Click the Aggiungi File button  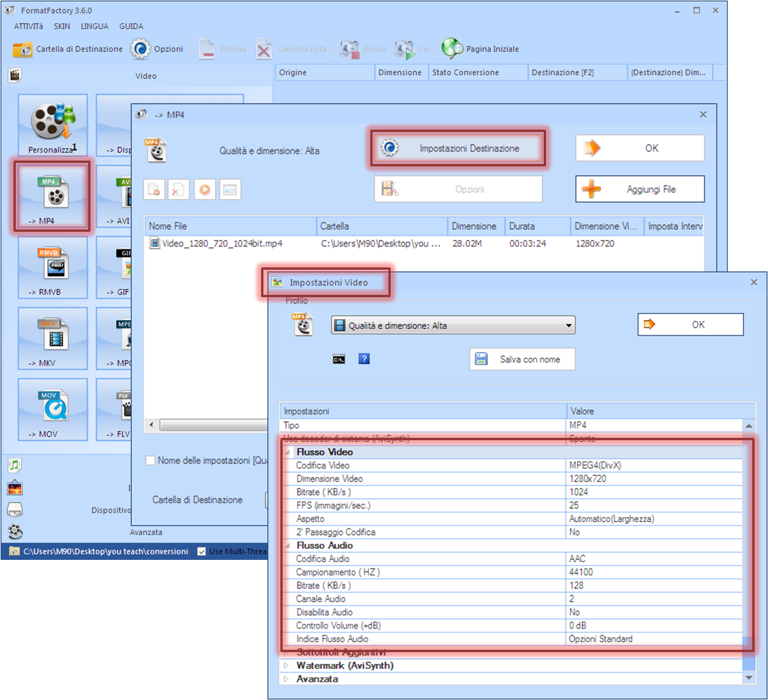pos(640,189)
